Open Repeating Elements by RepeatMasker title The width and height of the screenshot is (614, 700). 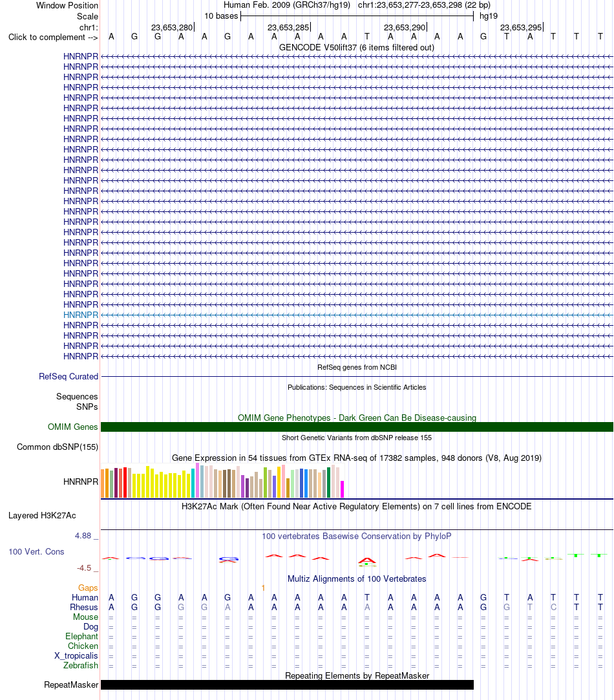tap(357, 675)
